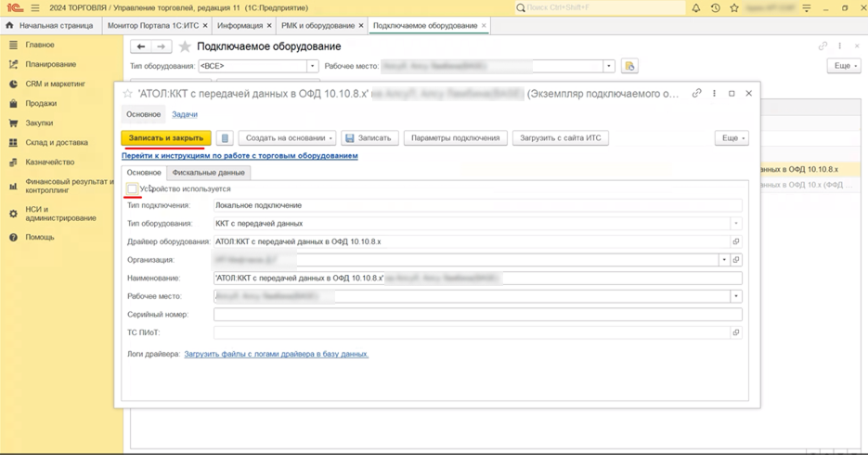Image resolution: width=868 pixels, height=455 pixels.
Task: Click the НСИ и администрирование gear icon
Action: point(13,214)
